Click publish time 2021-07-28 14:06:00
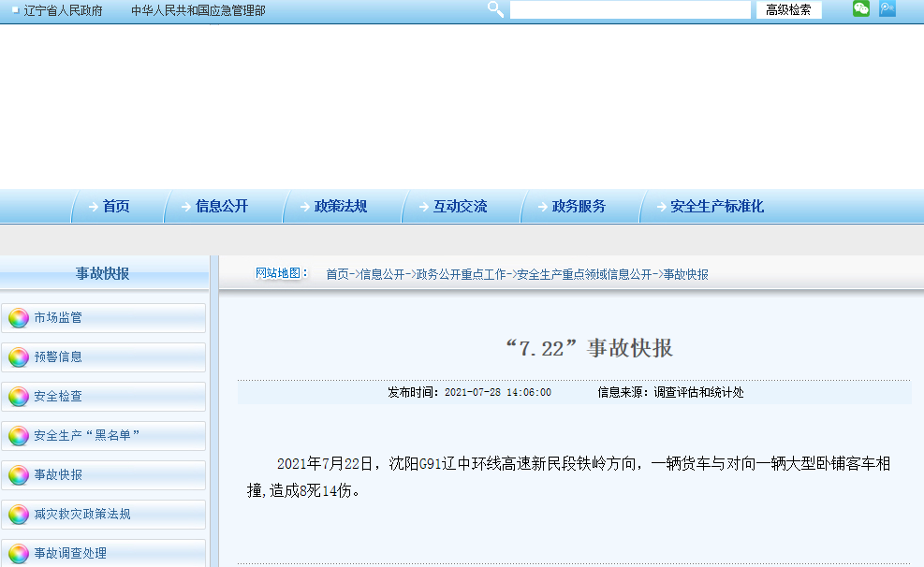Image resolution: width=924 pixels, height=567 pixels. (x=498, y=392)
